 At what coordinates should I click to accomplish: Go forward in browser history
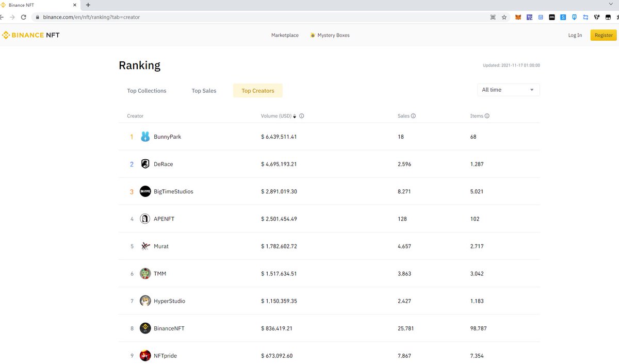(x=12, y=17)
